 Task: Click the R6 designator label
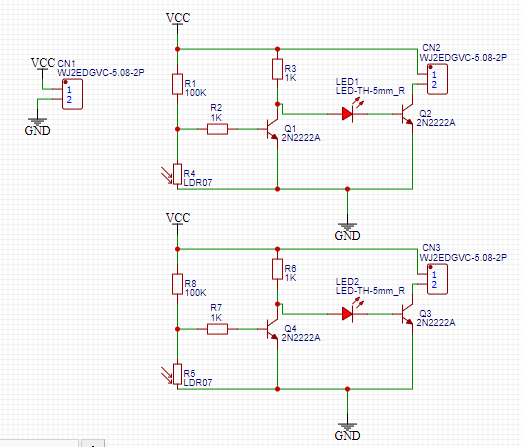[x=290, y=268]
